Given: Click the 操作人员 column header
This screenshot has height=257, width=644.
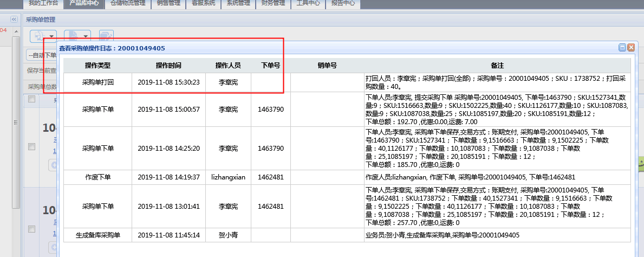Looking at the screenshot, I should [x=228, y=66].
